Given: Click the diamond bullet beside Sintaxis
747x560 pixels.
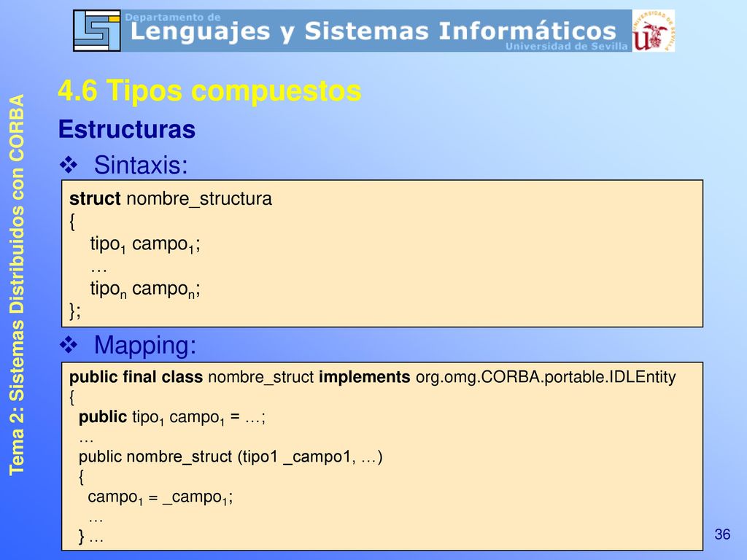Looking at the screenshot, I should pyautogui.click(x=69, y=166).
